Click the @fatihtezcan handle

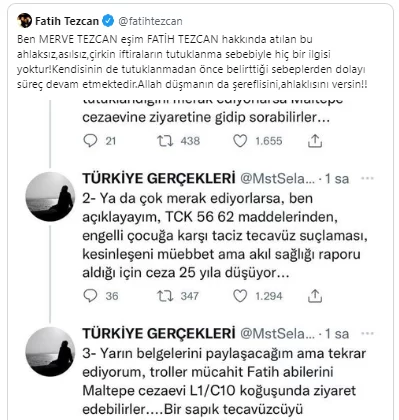[150, 21]
